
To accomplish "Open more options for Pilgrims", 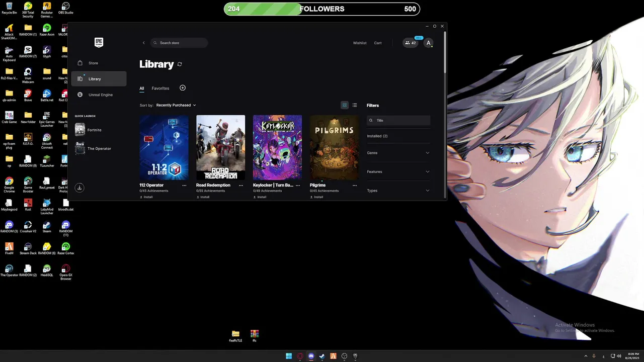I will [x=355, y=186].
